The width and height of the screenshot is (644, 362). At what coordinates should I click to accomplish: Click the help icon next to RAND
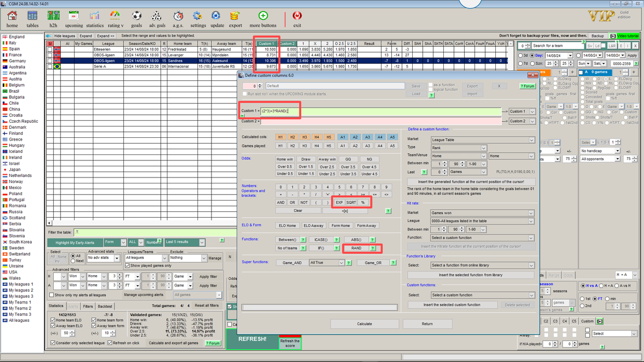[x=372, y=248]
